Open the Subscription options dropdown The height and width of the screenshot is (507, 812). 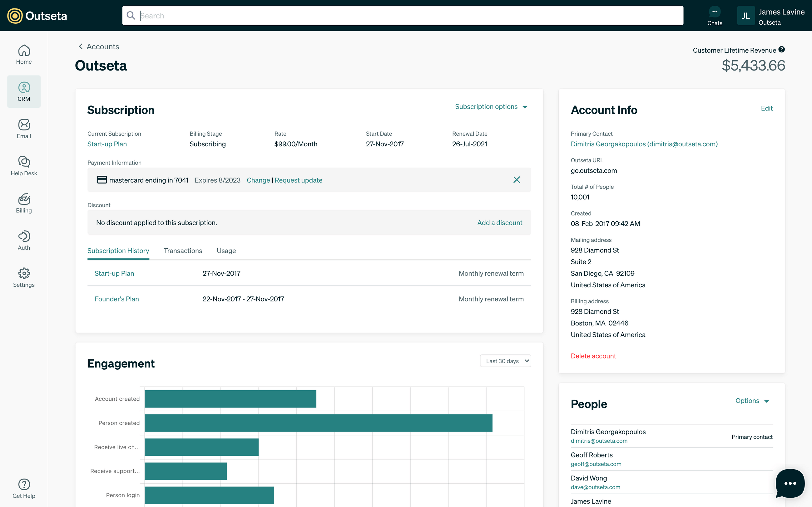tap(491, 107)
